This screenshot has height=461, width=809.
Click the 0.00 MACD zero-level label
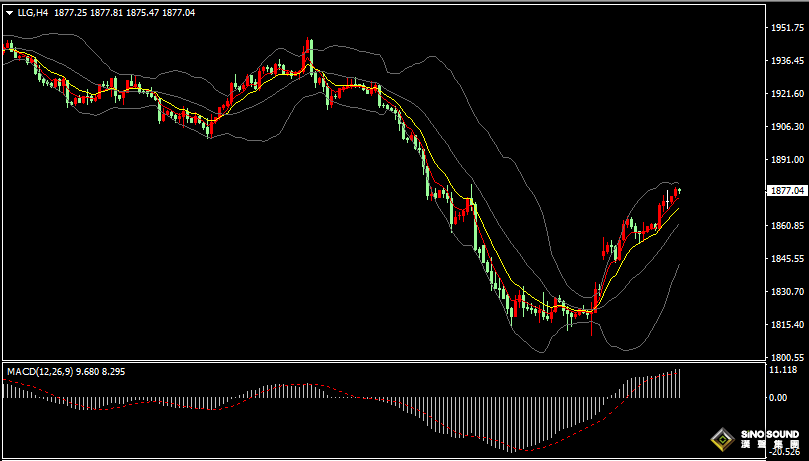tap(778, 398)
